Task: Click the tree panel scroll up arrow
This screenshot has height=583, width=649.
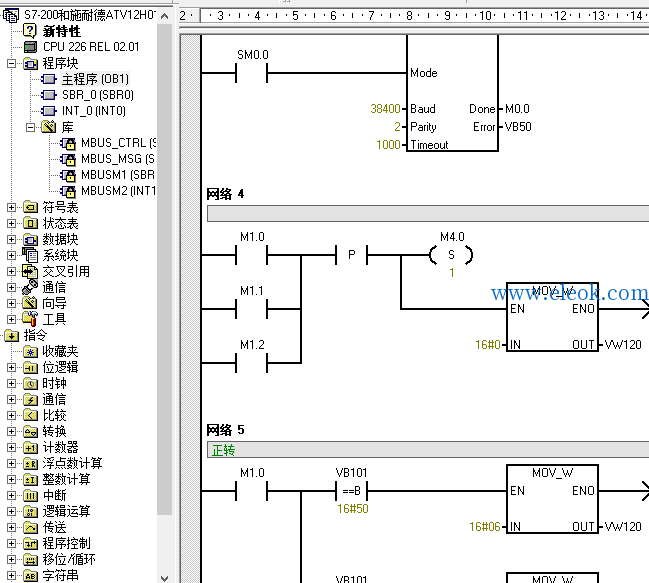Action: 164,16
